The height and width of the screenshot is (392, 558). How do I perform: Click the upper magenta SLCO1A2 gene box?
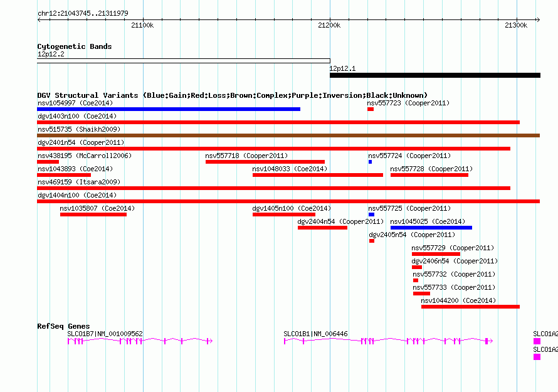point(537,341)
